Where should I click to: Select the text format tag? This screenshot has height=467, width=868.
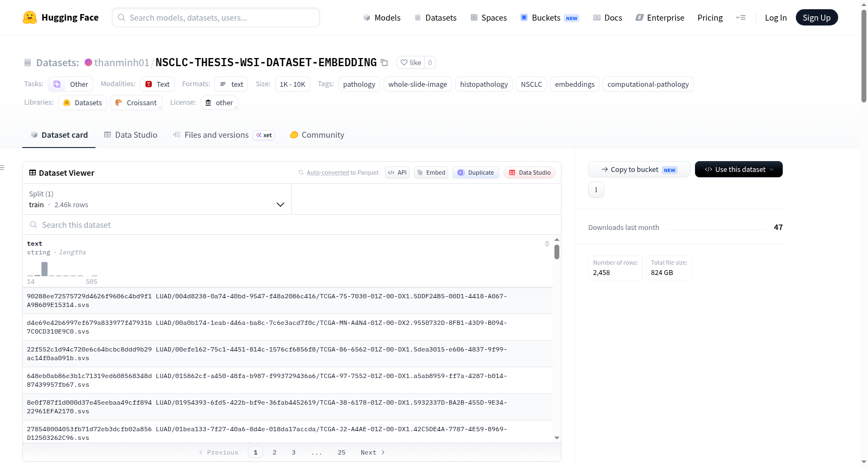(232, 84)
